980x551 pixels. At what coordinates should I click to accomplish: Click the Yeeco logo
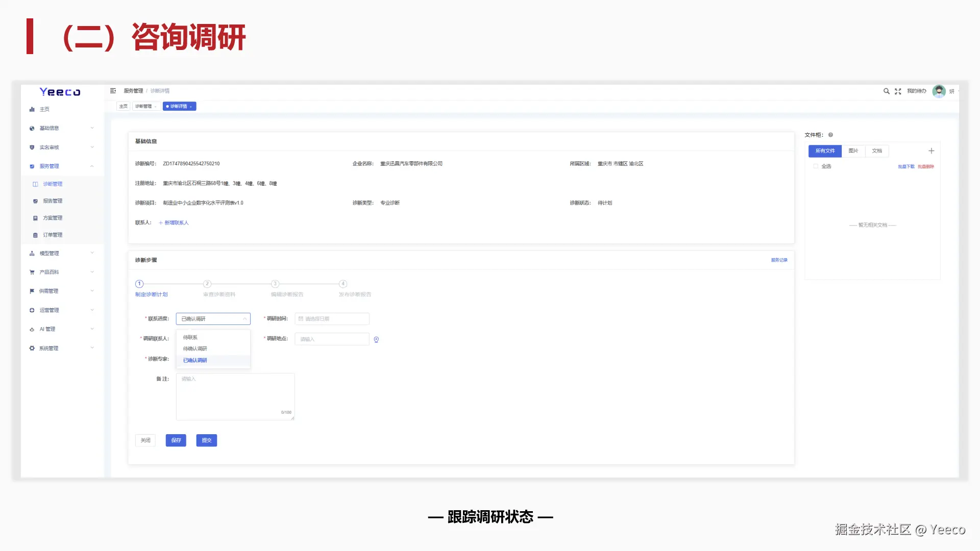pos(60,92)
